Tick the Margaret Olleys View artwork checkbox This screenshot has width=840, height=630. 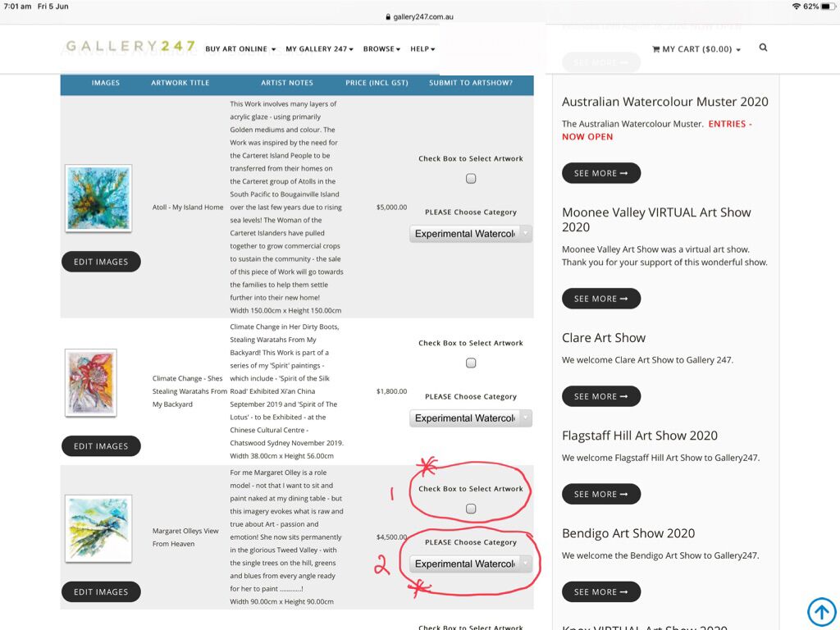[471, 509]
